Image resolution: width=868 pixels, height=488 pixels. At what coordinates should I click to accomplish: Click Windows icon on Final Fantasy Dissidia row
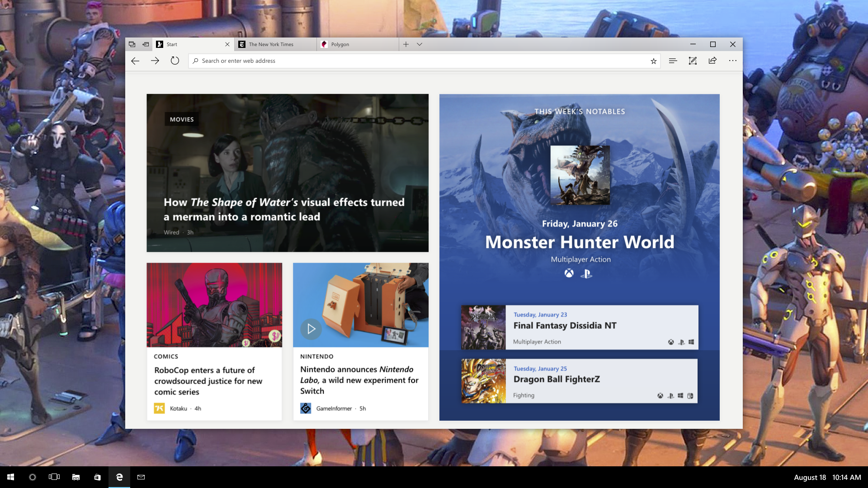pos(691,342)
